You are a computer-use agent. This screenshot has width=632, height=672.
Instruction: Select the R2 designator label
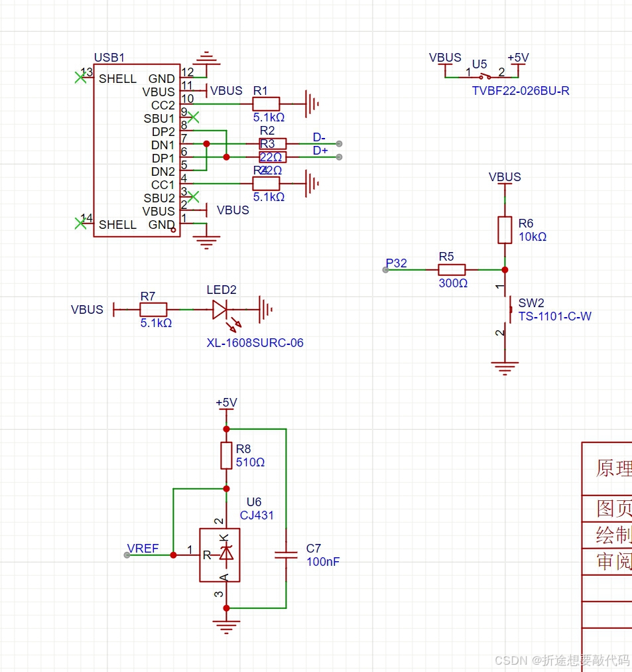click(267, 130)
